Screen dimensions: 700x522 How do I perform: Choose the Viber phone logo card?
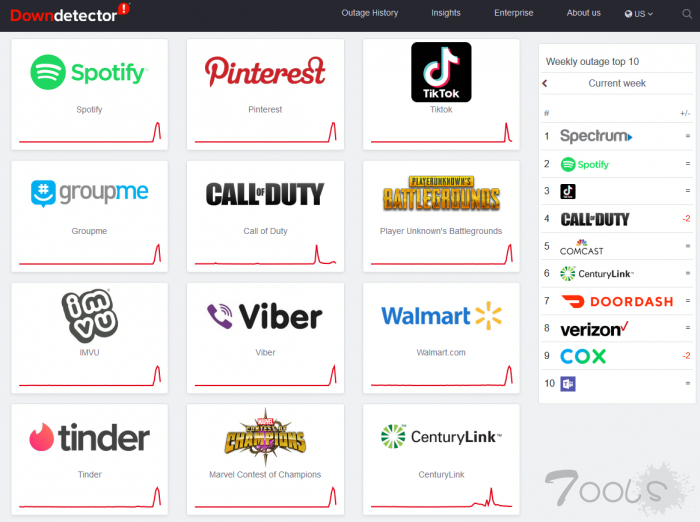(x=265, y=338)
